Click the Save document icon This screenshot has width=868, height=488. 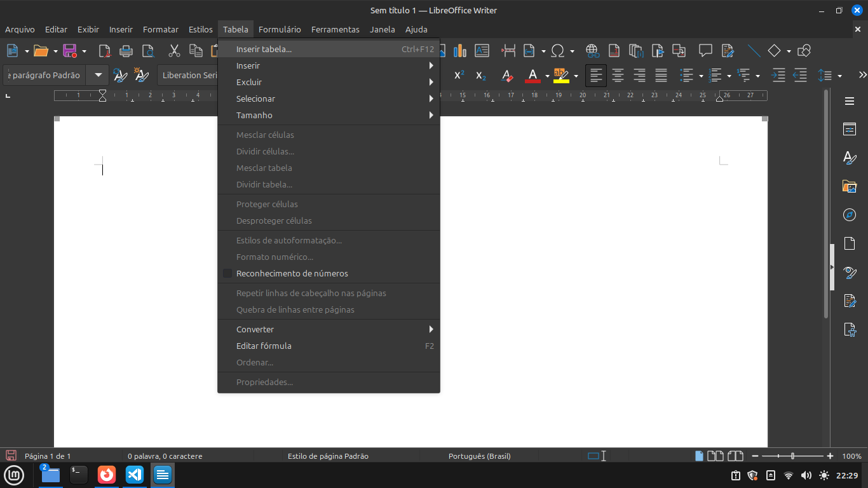[x=70, y=51]
